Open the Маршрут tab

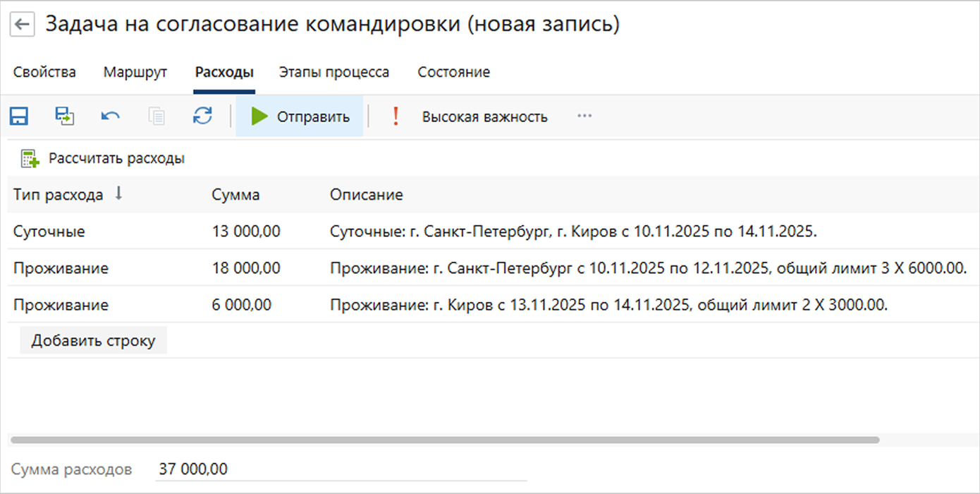click(135, 72)
